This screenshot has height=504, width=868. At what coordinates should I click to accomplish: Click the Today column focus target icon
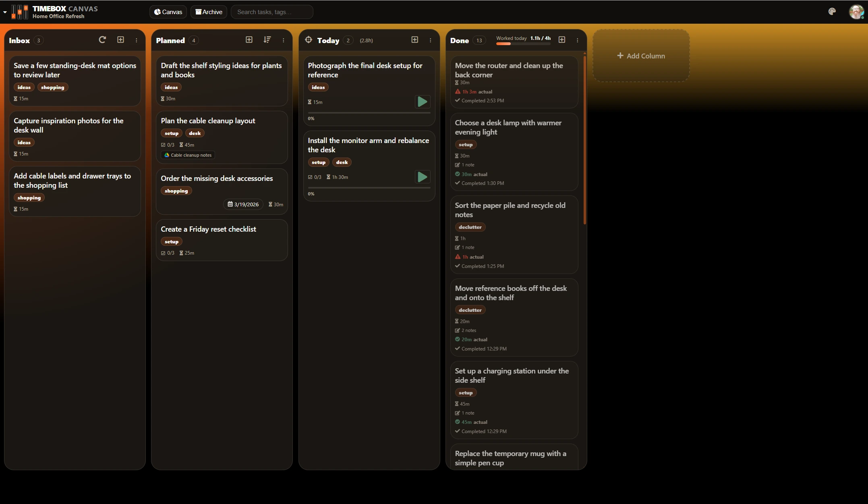click(309, 39)
